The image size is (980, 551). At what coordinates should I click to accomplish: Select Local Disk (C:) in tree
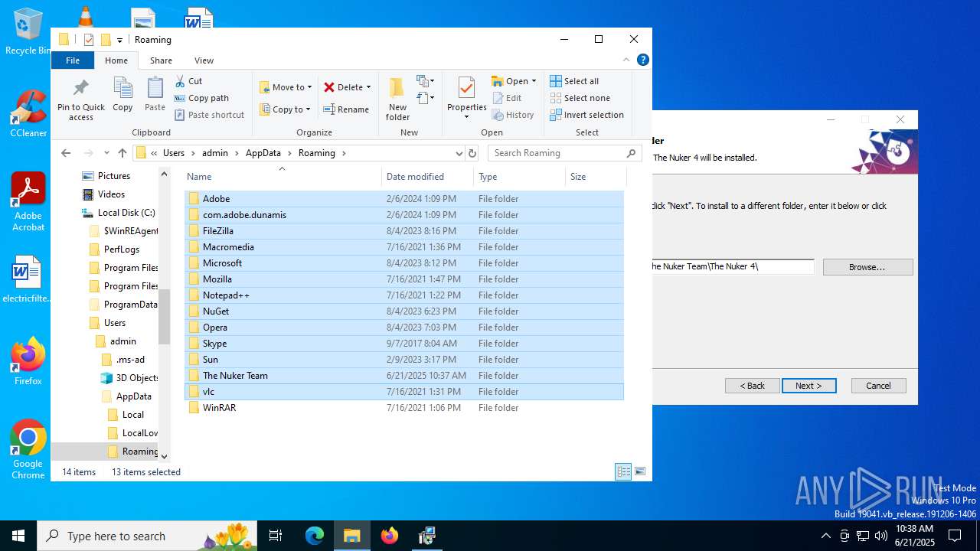coord(126,213)
